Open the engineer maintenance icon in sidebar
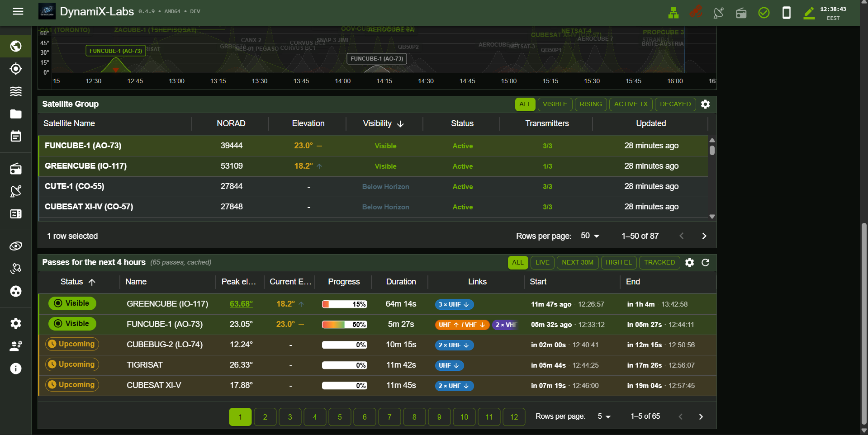Screen dimensions: 868x435 click(16, 346)
